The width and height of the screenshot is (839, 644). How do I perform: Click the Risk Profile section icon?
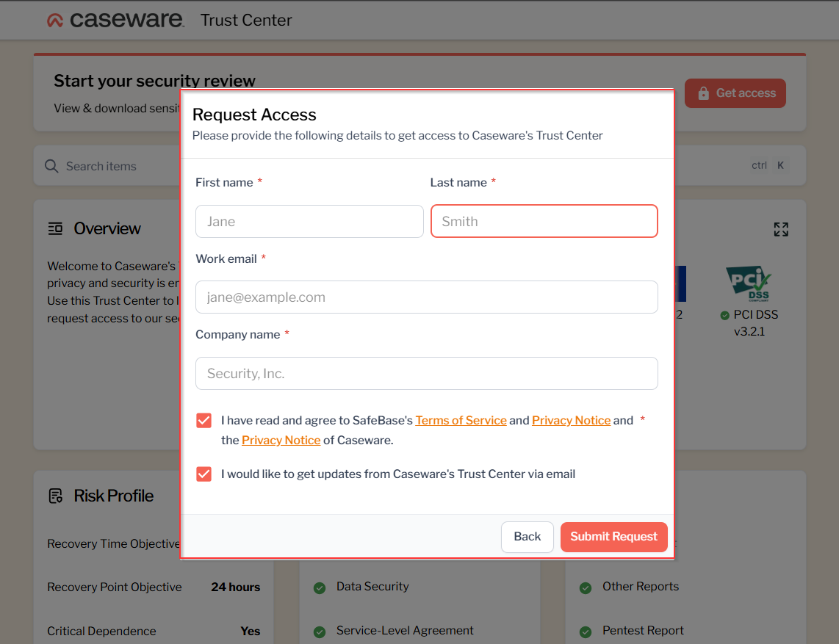[56, 496]
